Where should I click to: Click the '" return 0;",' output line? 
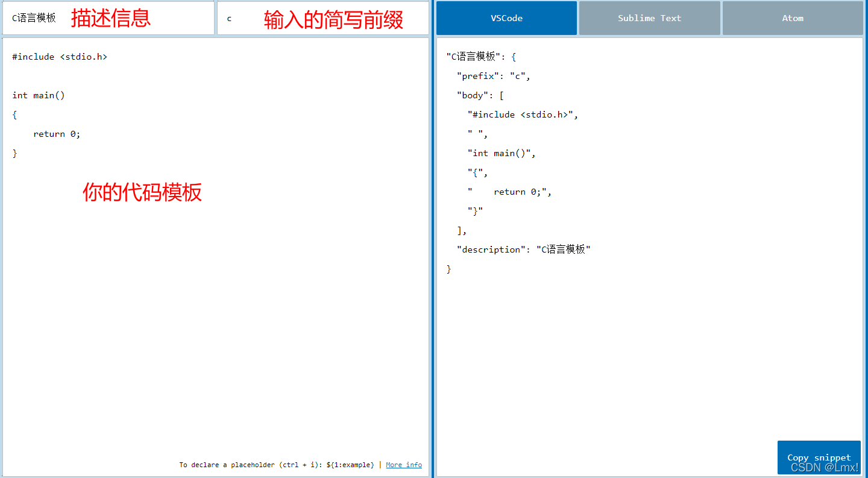[510, 192]
